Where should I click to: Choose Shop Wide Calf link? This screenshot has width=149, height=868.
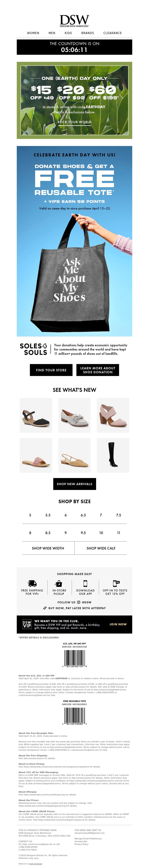pos(101,548)
